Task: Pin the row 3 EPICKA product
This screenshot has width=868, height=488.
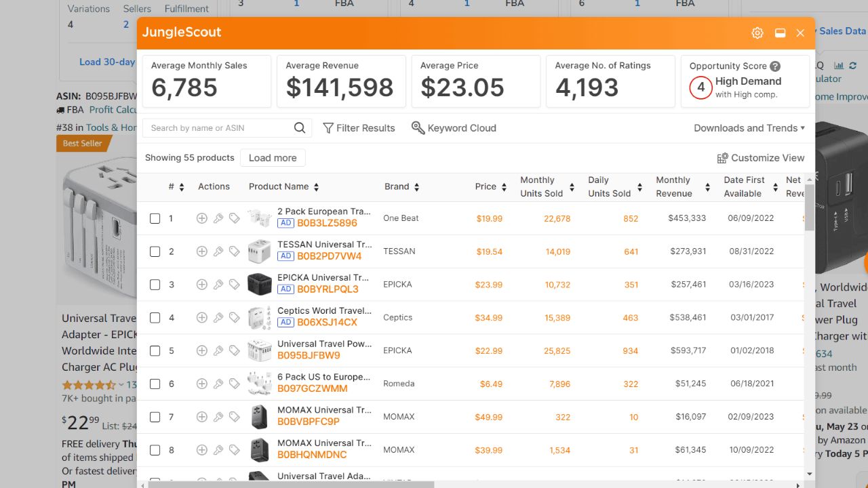Action: (x=218, y=285)
